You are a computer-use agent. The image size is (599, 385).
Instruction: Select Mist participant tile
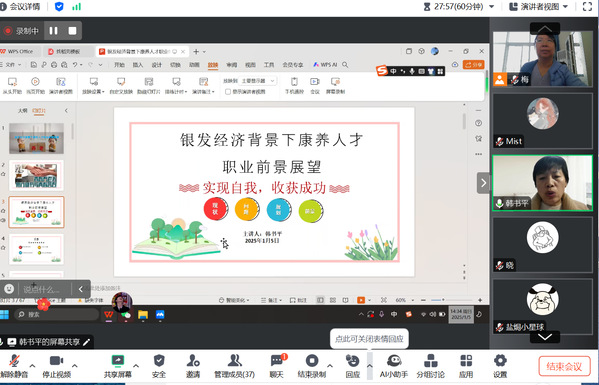pyautogui.click(x=542, y=121)
